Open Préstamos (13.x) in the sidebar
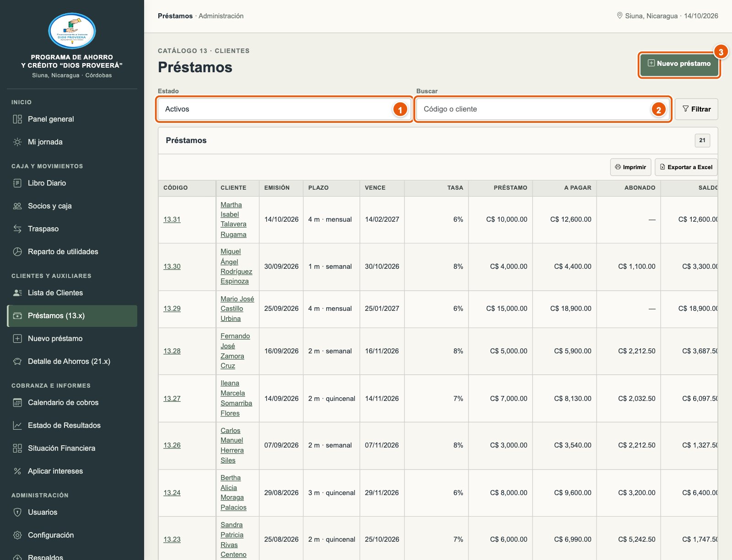Viewport: 732px width, 560px height. [x=72, y=316]
